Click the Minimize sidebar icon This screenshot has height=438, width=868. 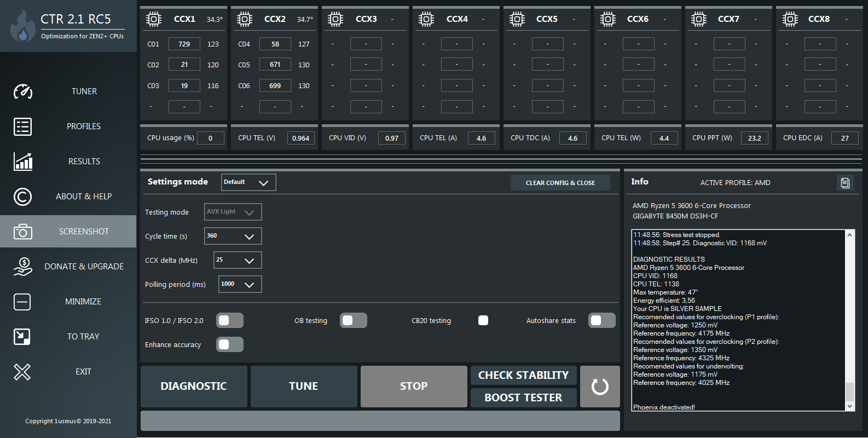point(22,302)
